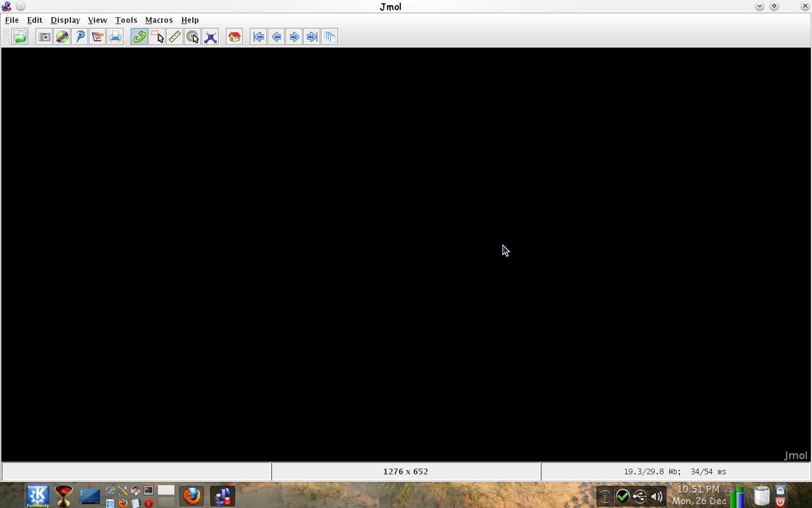This screenshot has width=812, height=508.
Task: Click the green checkmark update tray icon
Action: (x=622, y=497)
